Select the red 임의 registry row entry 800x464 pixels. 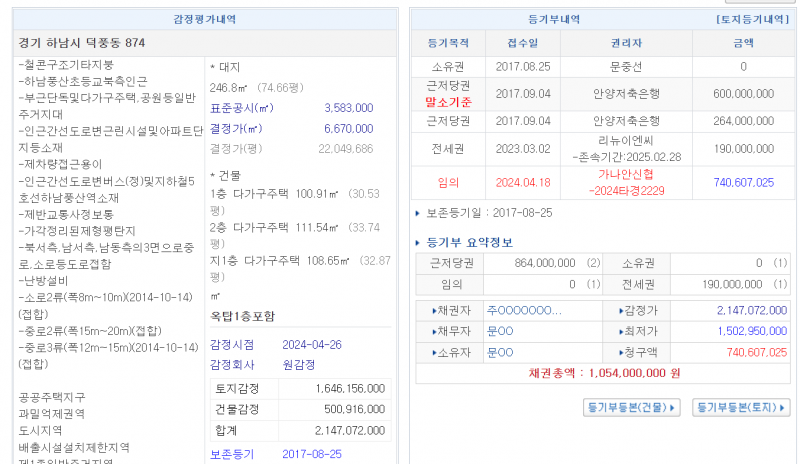click(449, 183)
